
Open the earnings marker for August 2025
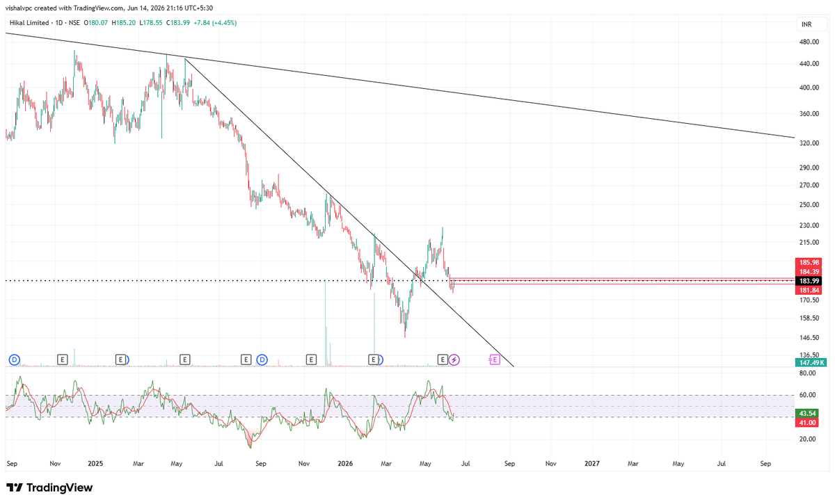pyautogui.click(x=246, y=359)
